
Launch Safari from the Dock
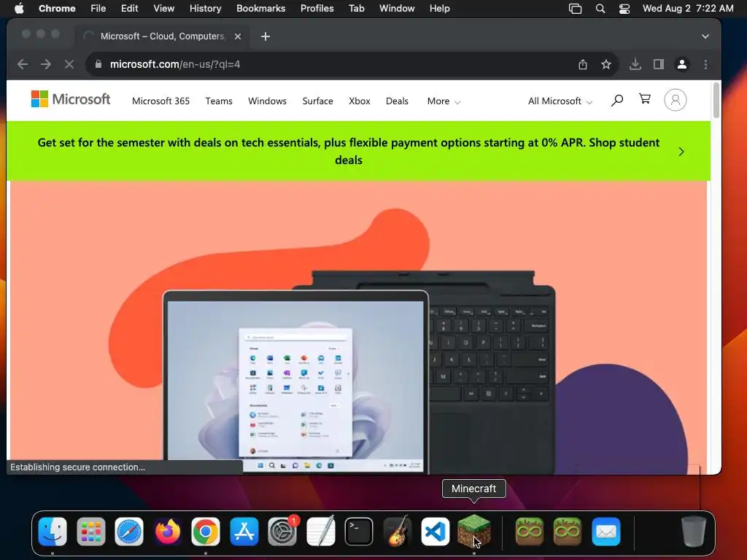tap(129, 532)
